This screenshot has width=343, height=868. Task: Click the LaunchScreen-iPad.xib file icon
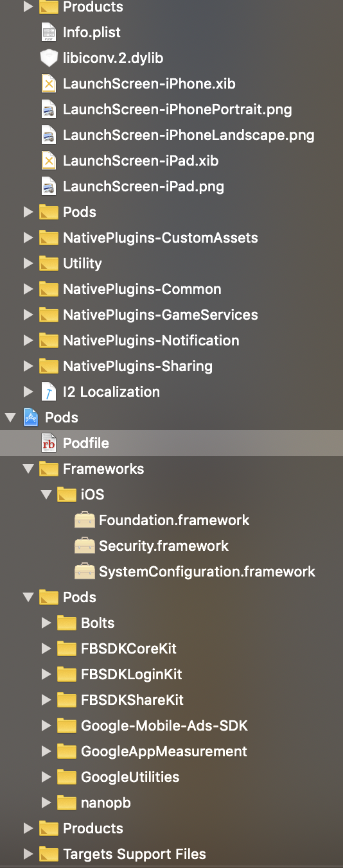tap(49, 161)
